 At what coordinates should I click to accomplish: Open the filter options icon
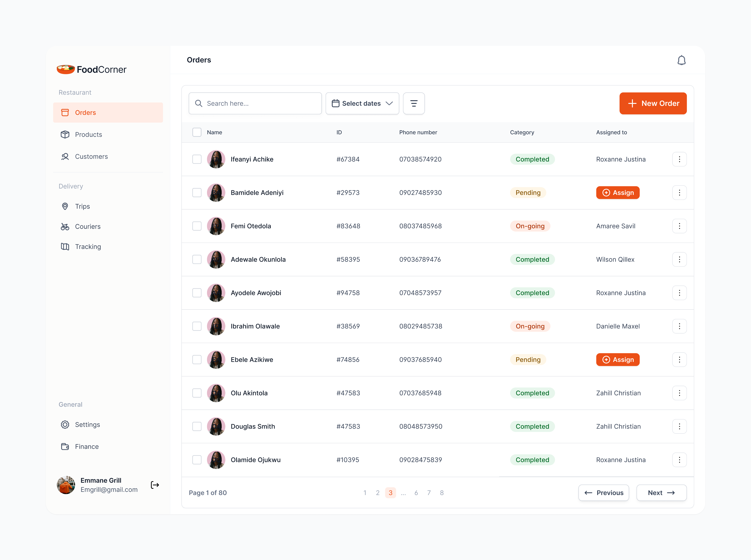[x=413, y=103]
